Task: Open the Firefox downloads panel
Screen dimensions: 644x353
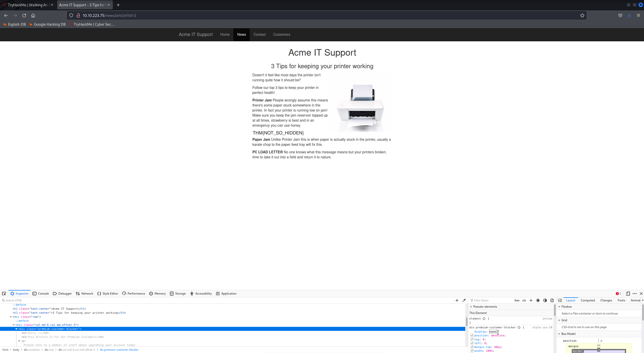Action: pyautogui.click(x=629, y=15)
